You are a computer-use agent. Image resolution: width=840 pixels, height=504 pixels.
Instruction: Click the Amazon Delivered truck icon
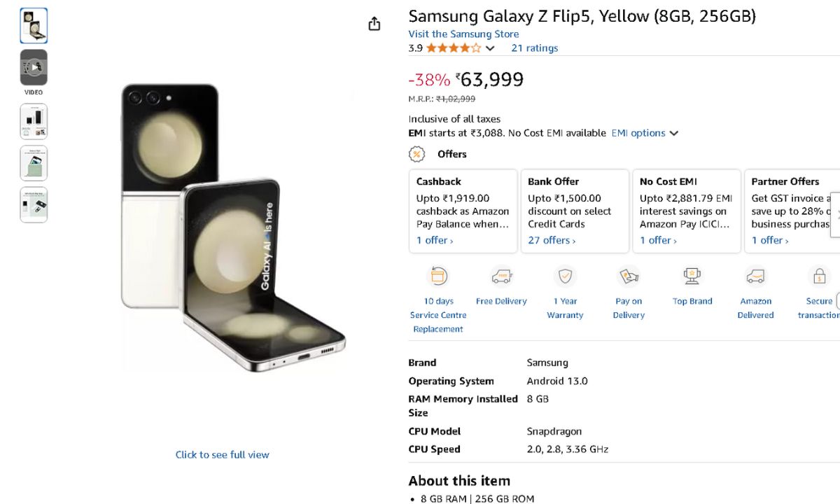(755, 276)
